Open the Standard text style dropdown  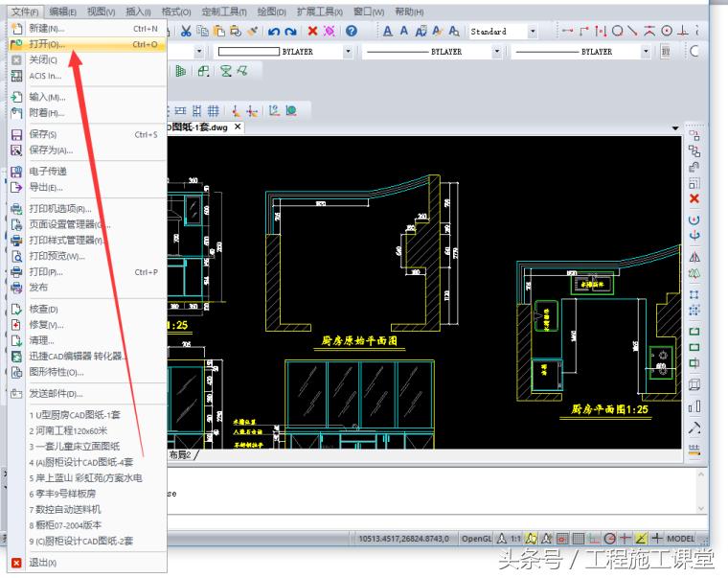533,32
